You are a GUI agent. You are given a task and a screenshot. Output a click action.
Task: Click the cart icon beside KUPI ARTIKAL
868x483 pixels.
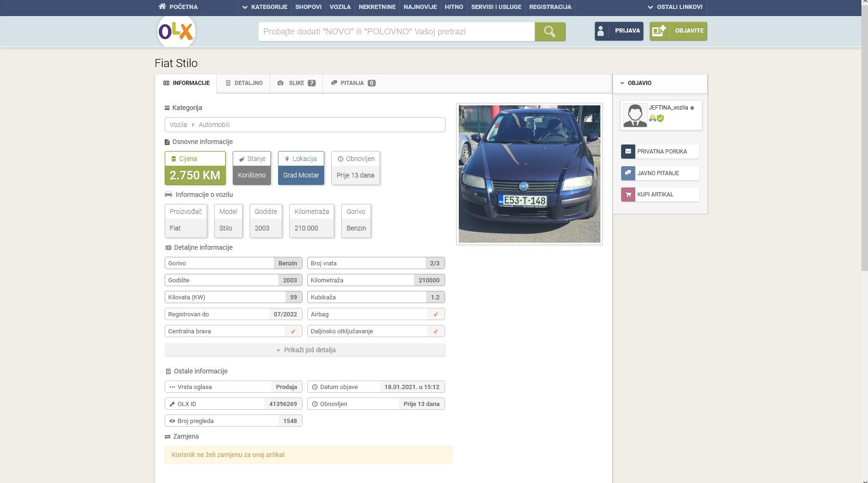point(628,195)
